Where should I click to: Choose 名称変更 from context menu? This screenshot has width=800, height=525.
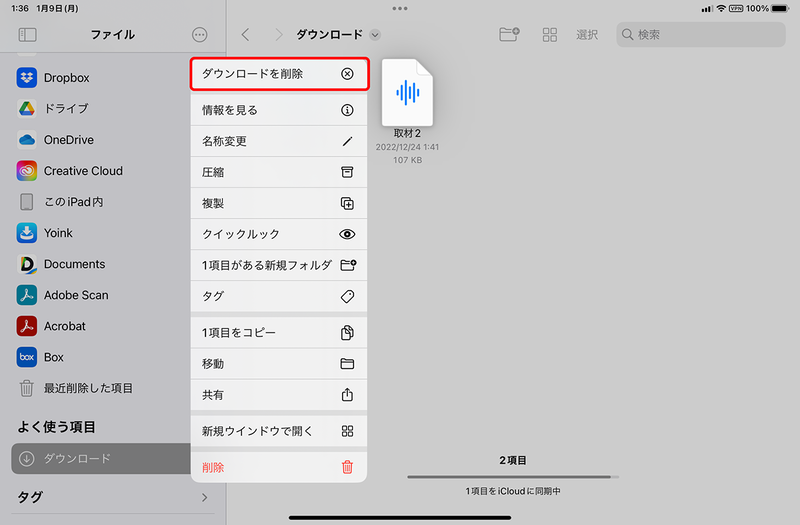click(x=279, y=141)
